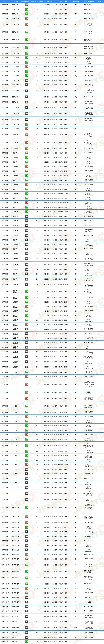
Task: Click diesel icon in ZX K9Y (TUD3Y) row
Action: [27, 469]
